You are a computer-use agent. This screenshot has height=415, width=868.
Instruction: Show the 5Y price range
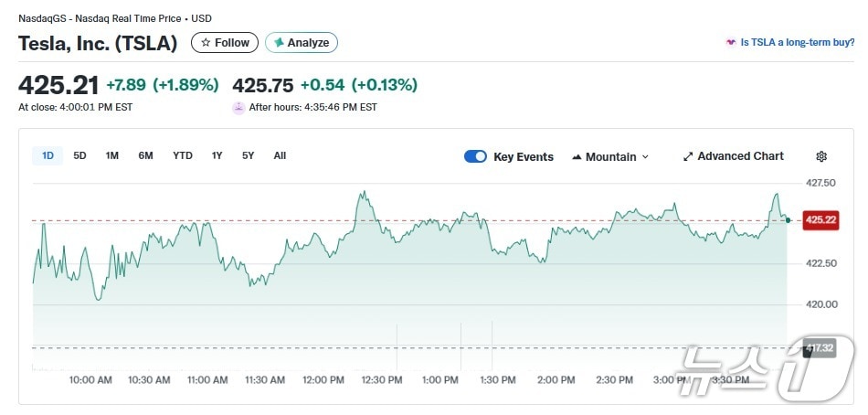248,155
